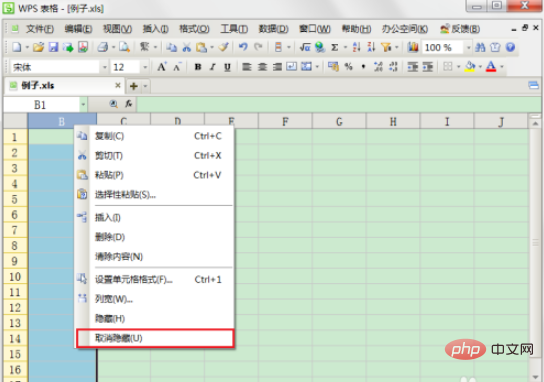Open 办公空间(K) menu button

coord(405,29)
